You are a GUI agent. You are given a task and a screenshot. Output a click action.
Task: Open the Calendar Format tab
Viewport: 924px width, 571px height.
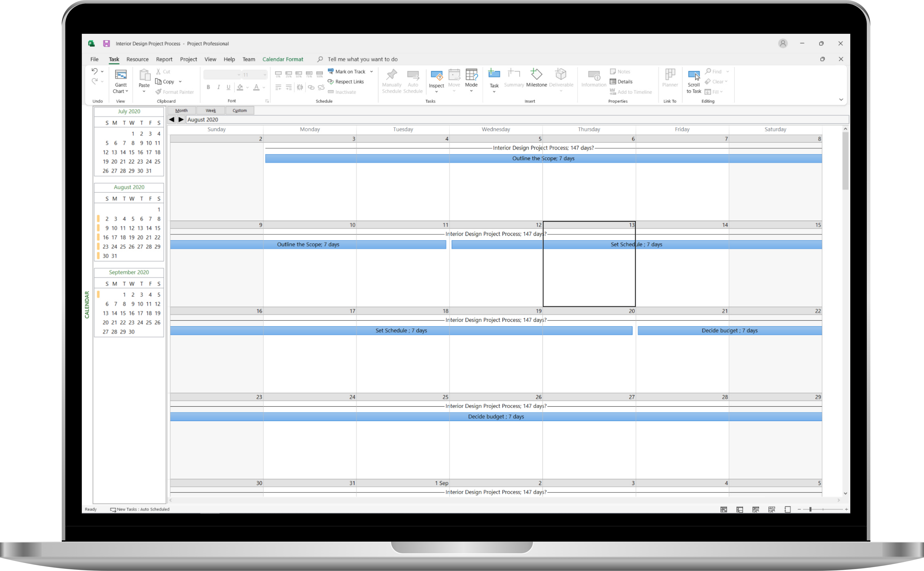(x=283, y=59)
